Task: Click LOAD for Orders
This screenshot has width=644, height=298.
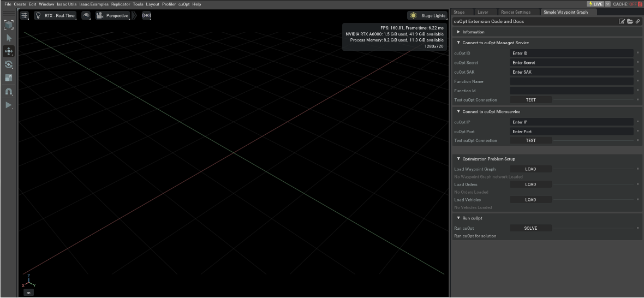Action: (530, 184)
